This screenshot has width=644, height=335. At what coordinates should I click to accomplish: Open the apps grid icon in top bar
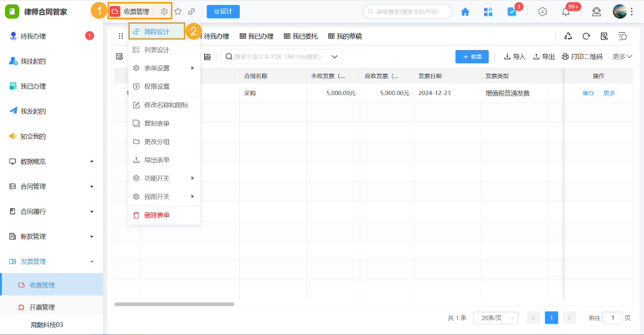[488, 11]
